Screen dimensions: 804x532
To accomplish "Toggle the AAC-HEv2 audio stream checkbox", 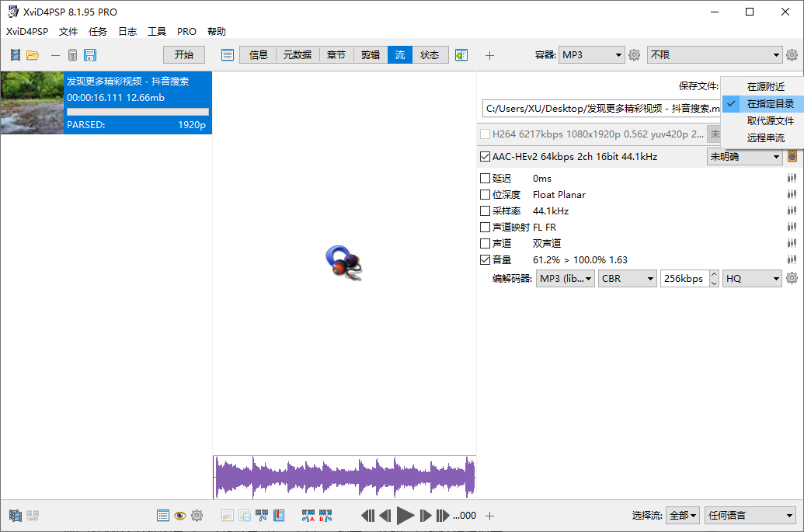I will 486,157.
